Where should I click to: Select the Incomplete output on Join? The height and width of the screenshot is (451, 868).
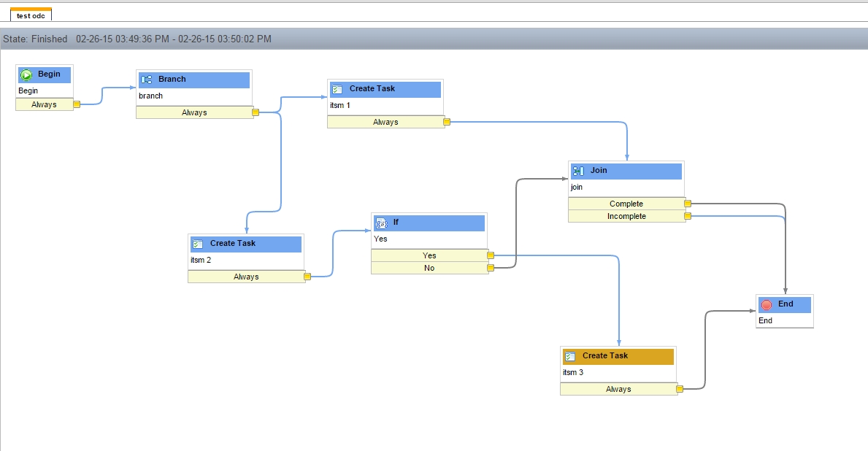[x=626, y=216]
